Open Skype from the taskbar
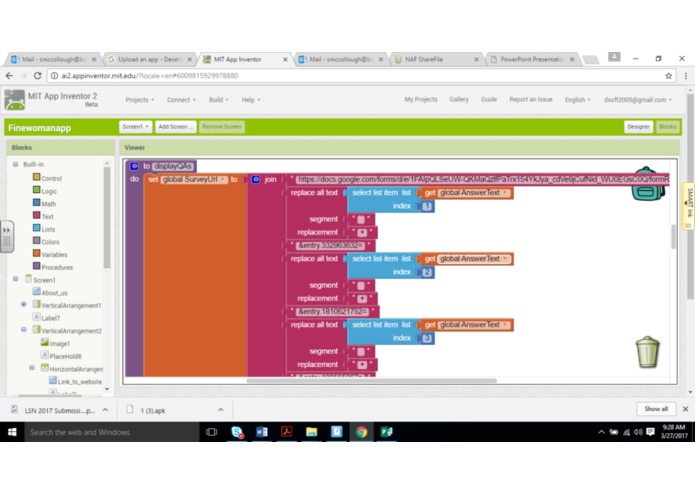The image size is (695, 494). [237, 432]
